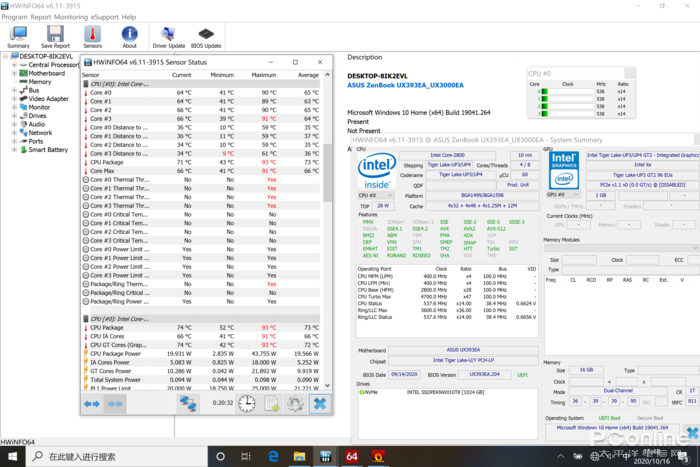This screenshot has width=700, height=467.
Task: Open the Summary toolbar icon
Action: (18, 35)
